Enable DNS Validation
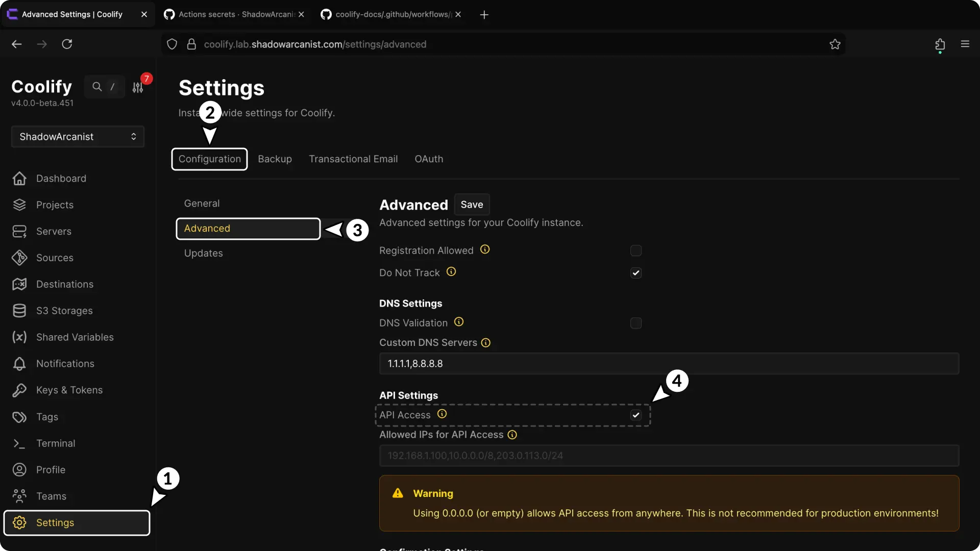 (635, 323)
